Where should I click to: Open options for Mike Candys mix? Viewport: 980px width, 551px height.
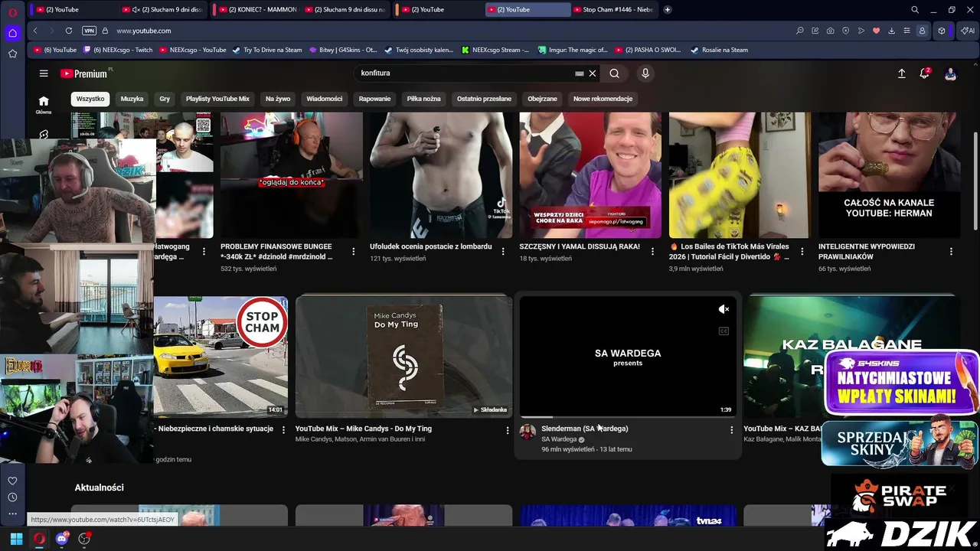[x=507, y=430]
